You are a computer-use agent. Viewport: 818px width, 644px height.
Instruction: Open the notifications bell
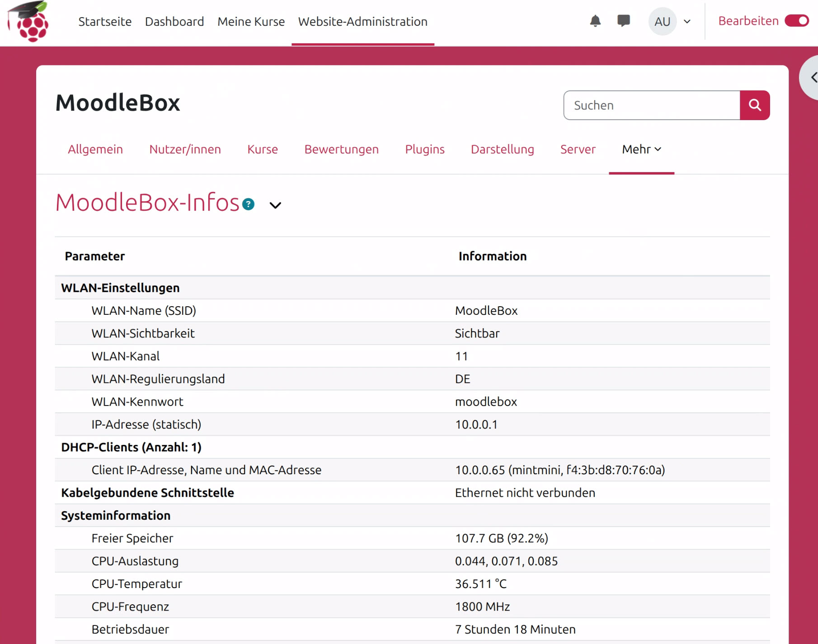595,21
